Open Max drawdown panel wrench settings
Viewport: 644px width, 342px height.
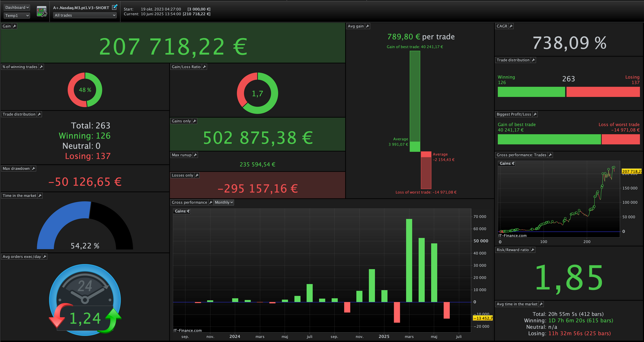click(33, 169)
